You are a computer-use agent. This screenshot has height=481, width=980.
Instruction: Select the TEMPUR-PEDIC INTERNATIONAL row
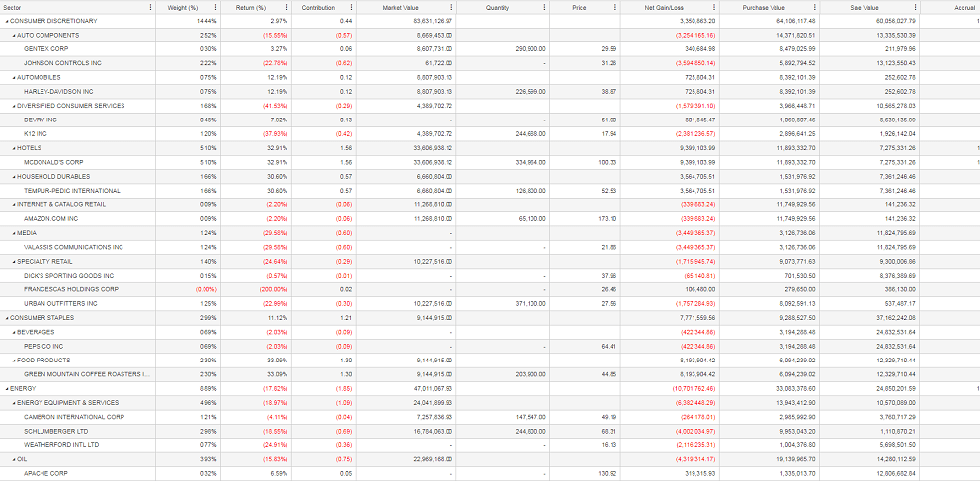[x=490, y=191]
